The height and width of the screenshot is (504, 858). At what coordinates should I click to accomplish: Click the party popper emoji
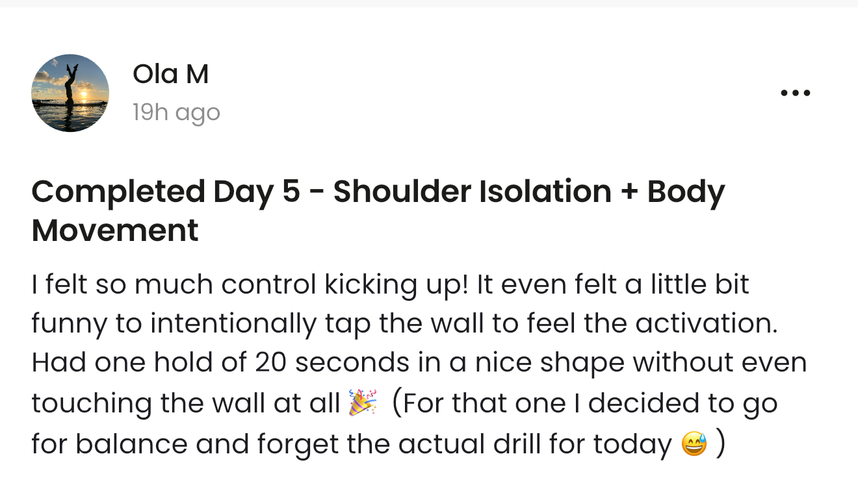point(362,403)
